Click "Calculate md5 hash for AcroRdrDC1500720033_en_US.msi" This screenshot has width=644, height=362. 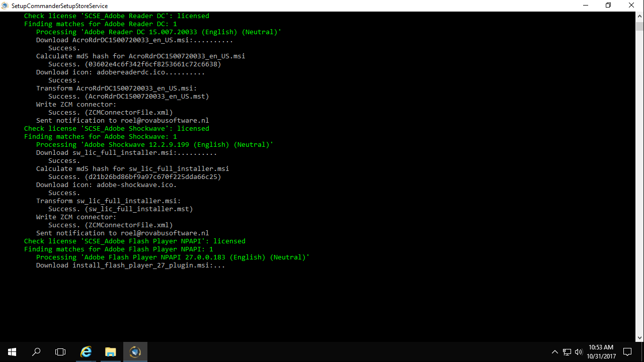click(x=141, y=56)
